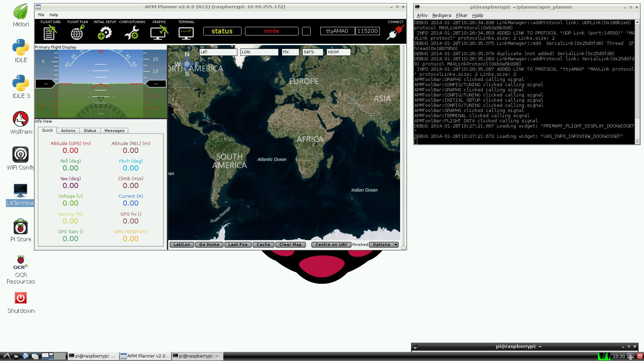Click the terminal window vertical scrollbar
The height and width of the screenshot is (361, 644).
[x=637, y=82]
